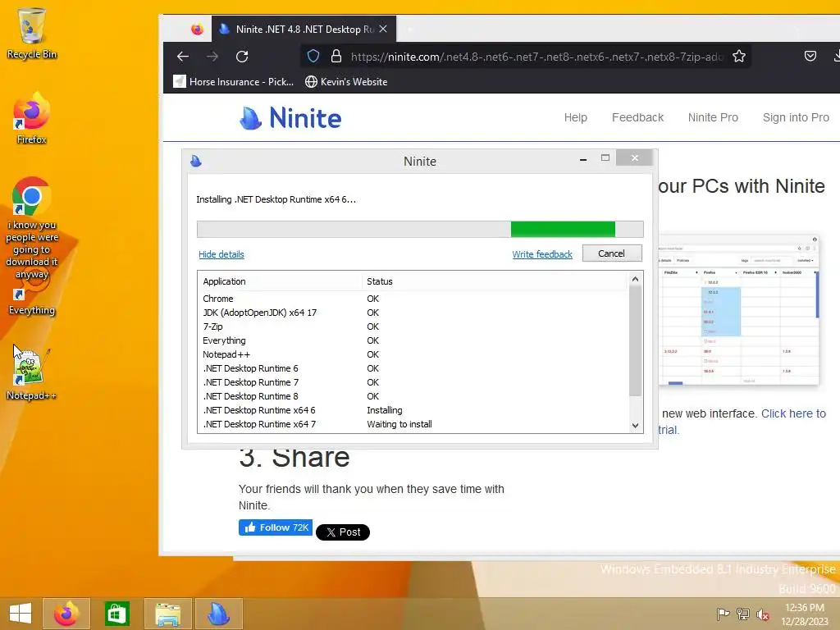Switch to Ninite installer in taskbar
The height and width of the screenshot is (630, 840).
point(218,614)
